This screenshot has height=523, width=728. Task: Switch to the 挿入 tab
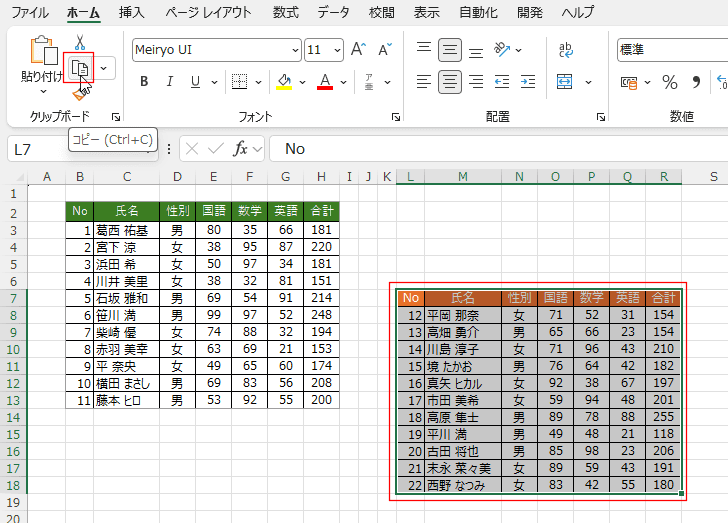132,12
